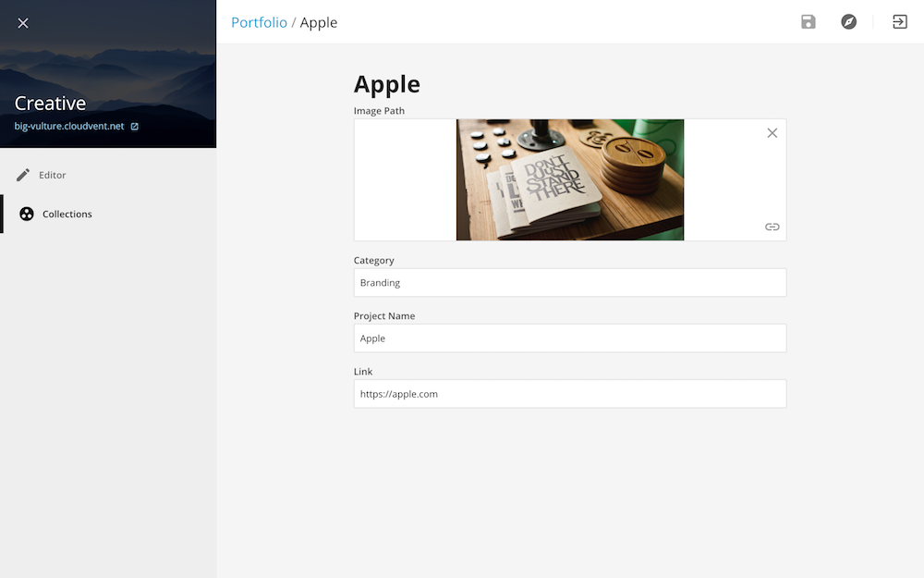924x578 pixels.
Task: Open big-vulture.cloudvent.net site link
Action: pyautogui.click(x=69, y=126)
